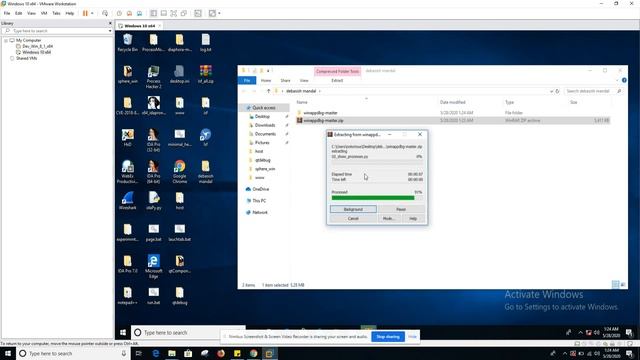Switch to Explorer Share ribbon tab
The image size is (640, 360).
(285, 80)
